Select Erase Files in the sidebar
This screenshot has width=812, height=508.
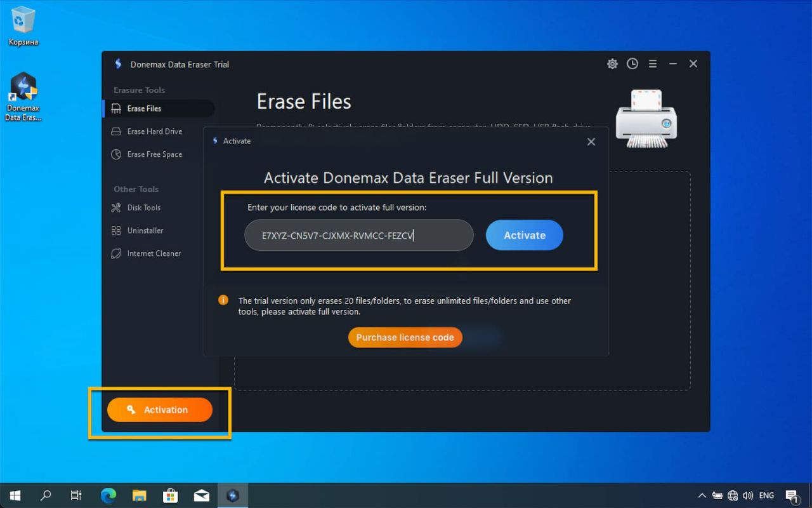[x=145, y=109]
